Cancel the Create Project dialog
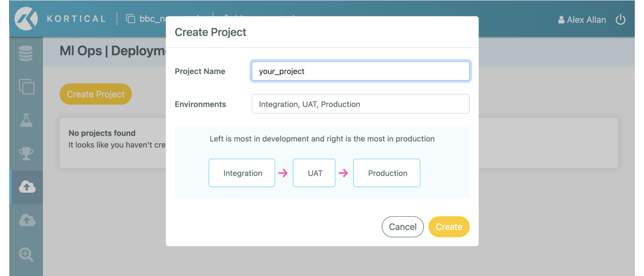Viewport: 644px width, 276px height. 402,226
